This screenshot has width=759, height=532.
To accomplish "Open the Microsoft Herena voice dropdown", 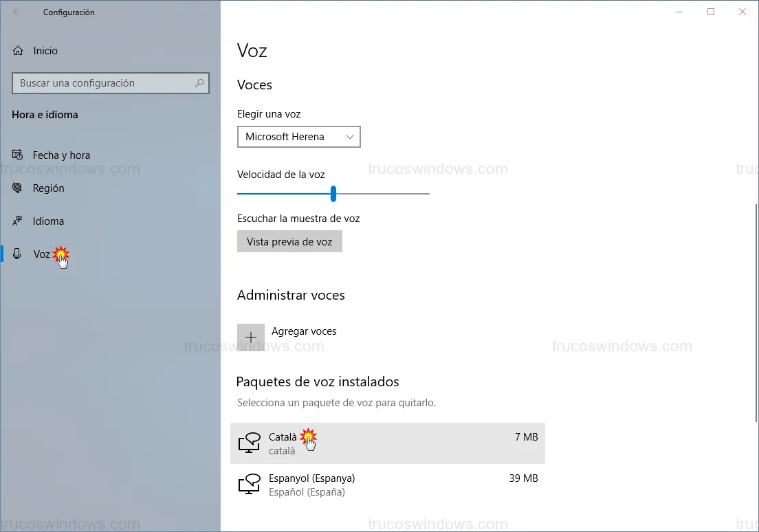I will [x=299, y=137].
